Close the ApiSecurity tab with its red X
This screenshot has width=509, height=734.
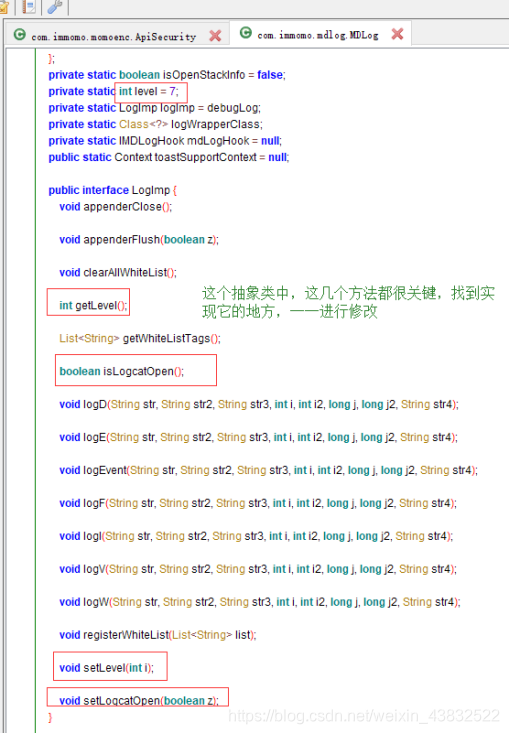point(215,36)
